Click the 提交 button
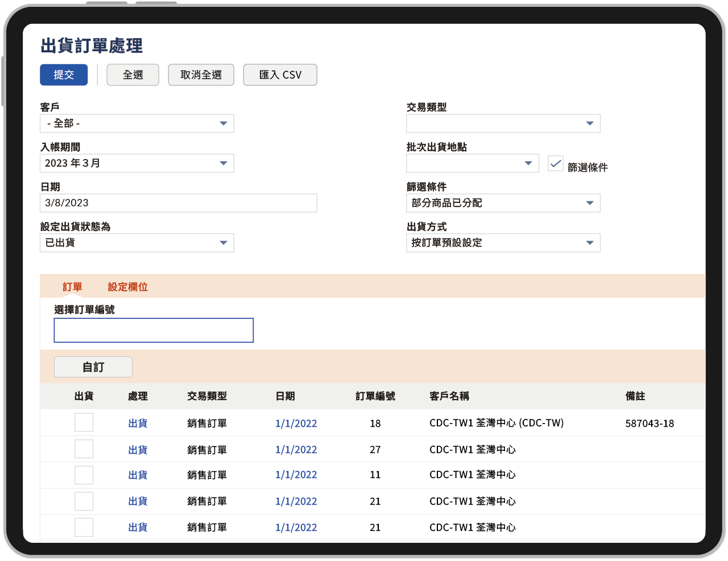This screenshot has height=561, width=728. (63, 74)
